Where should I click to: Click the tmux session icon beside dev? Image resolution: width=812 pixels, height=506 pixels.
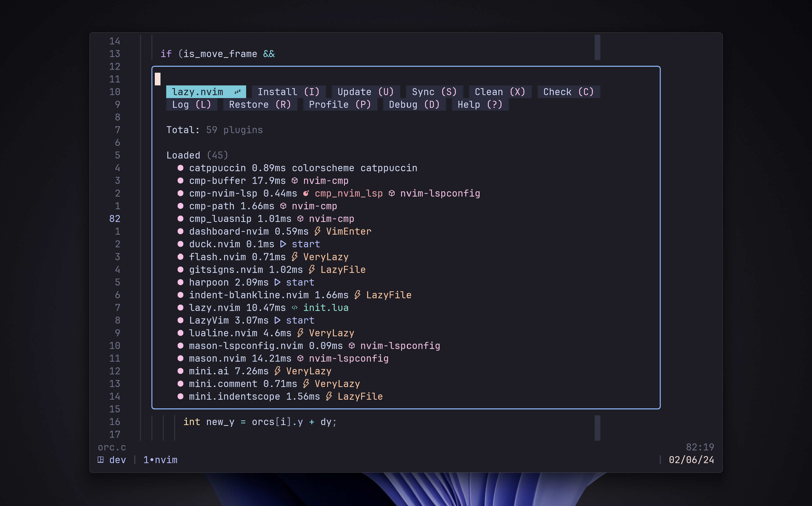click(x=100, y=460)
